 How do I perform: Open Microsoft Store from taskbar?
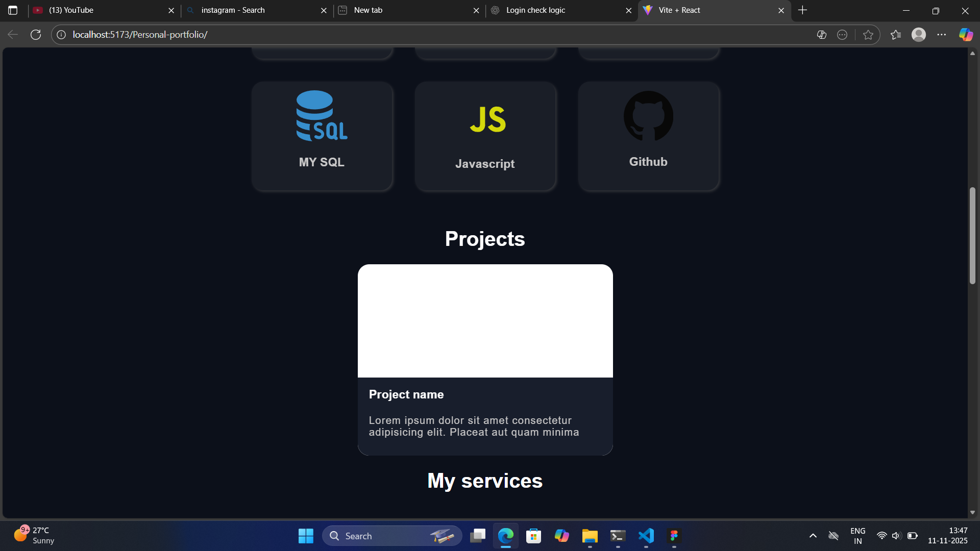[x=534, y=536]
